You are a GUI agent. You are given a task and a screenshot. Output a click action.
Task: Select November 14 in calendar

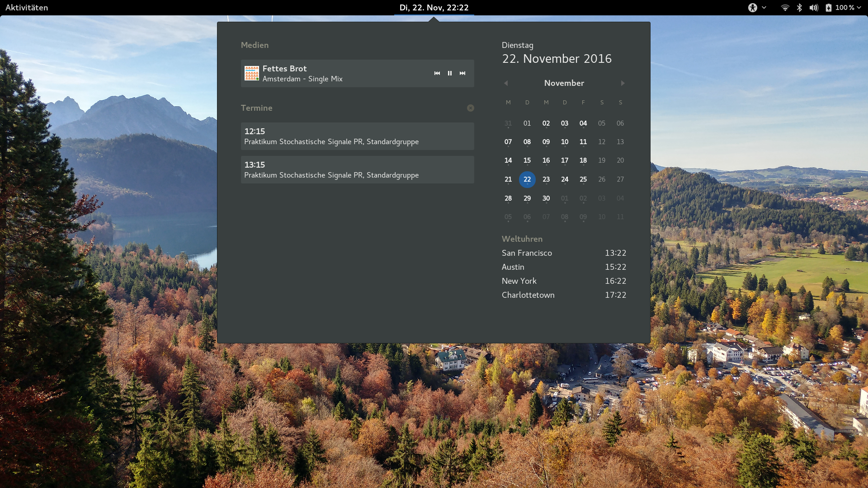[x=508, y=160]
